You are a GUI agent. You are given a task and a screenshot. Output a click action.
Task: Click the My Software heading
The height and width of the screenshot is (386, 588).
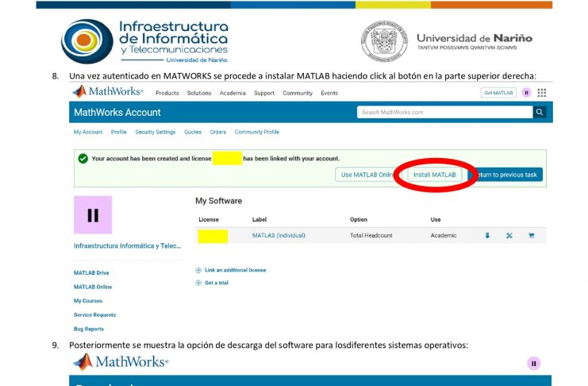pyautogui.click(x=219, y=201)
